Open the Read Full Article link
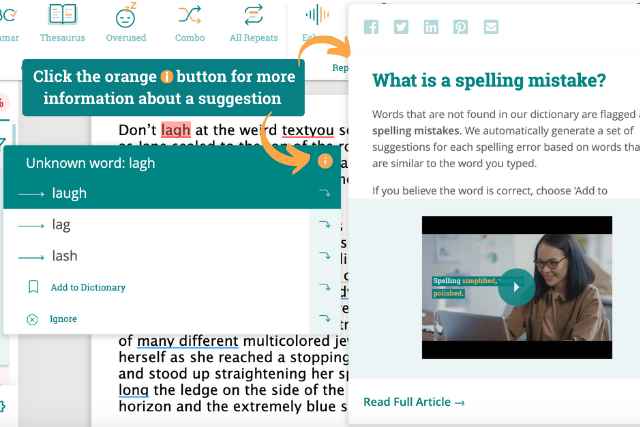The image size is (640, 427). click(414, 402)
